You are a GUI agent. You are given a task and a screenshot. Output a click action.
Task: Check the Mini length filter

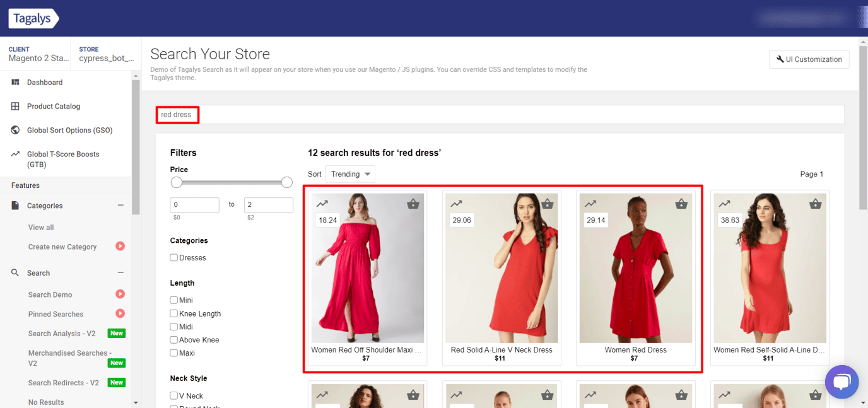coord(173,300)
